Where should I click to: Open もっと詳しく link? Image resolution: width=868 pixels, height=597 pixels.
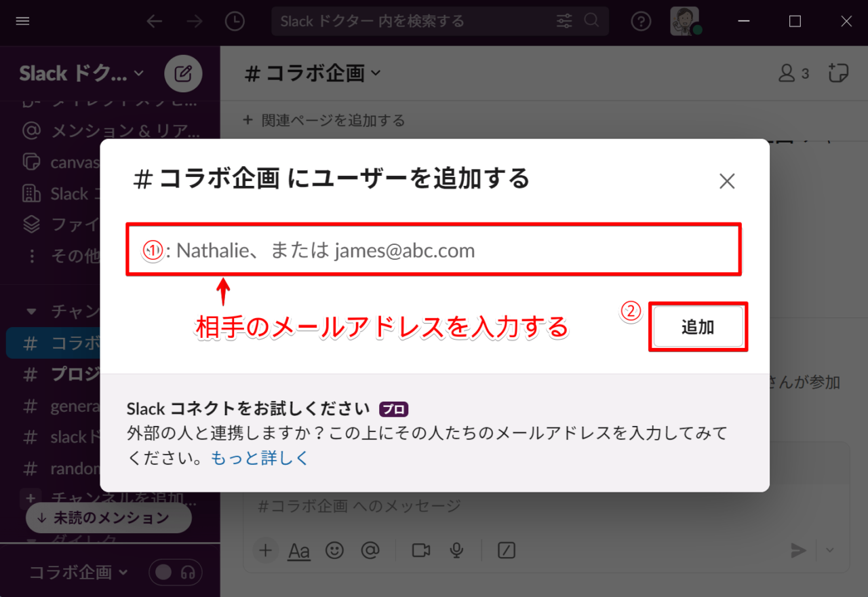coord(260,458)
